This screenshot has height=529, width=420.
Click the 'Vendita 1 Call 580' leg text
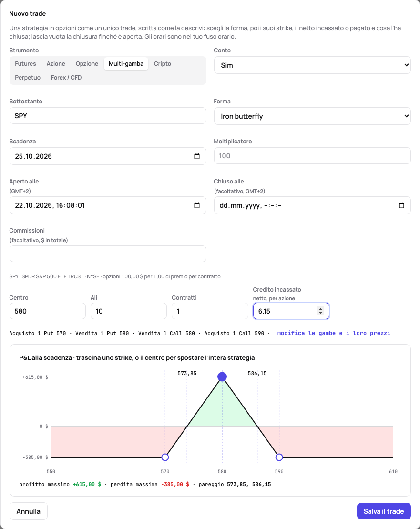pos(167,333)
